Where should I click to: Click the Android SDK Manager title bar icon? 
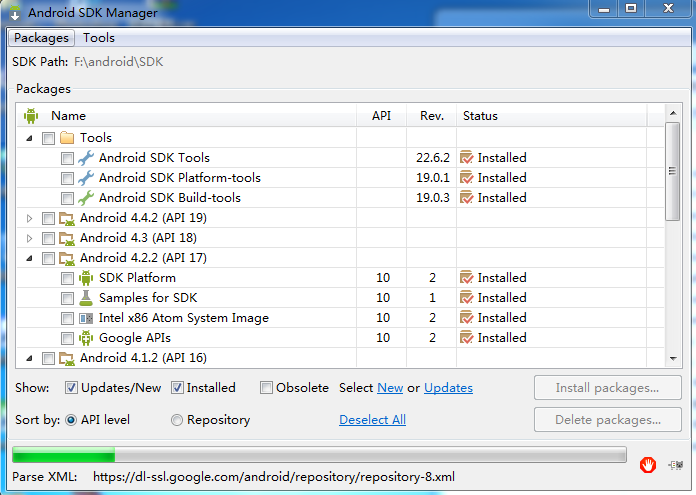pos(15,12)
